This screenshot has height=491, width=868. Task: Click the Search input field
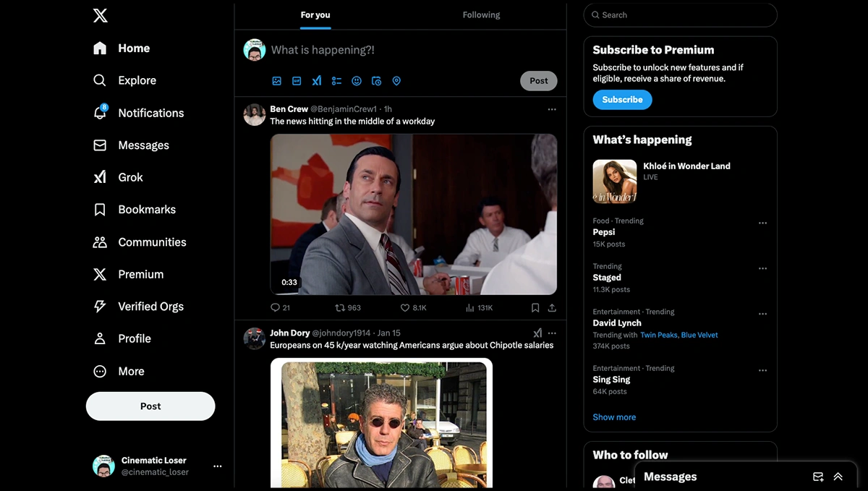[680, 15]
